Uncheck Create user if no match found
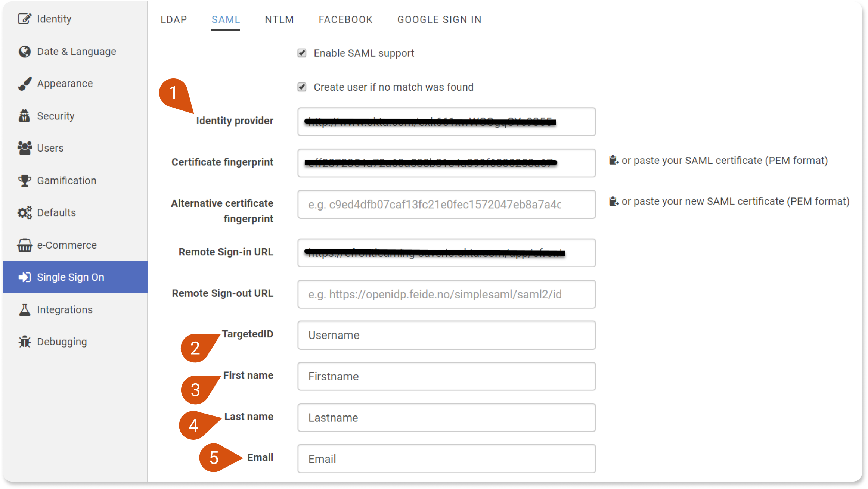 302,87
